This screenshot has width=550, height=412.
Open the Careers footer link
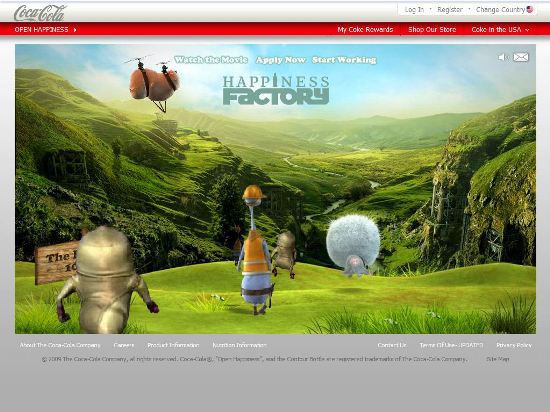pyautogui.click(x=124, y=345)
